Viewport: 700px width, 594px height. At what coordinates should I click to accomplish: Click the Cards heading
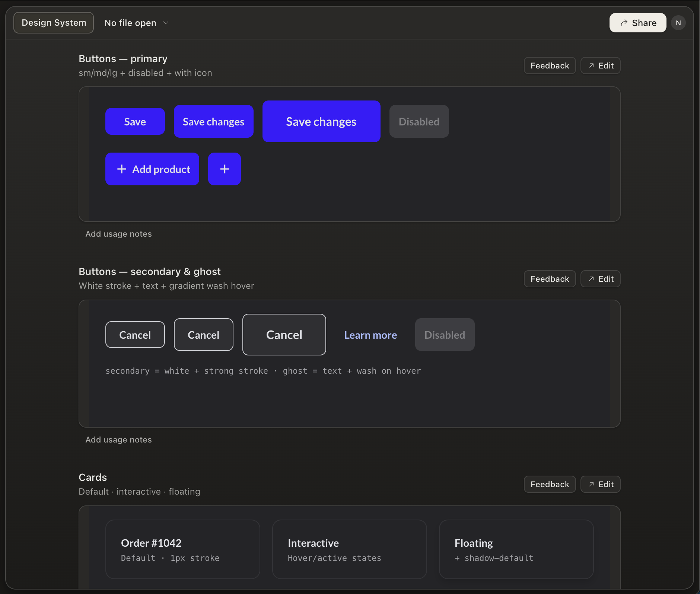(x=93, y=478)
